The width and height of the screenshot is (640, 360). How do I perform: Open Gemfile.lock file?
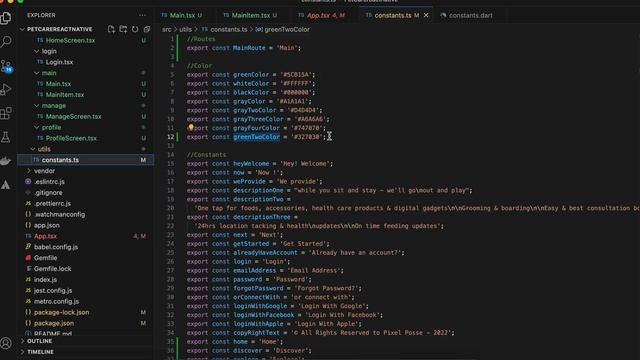[53, 269]
